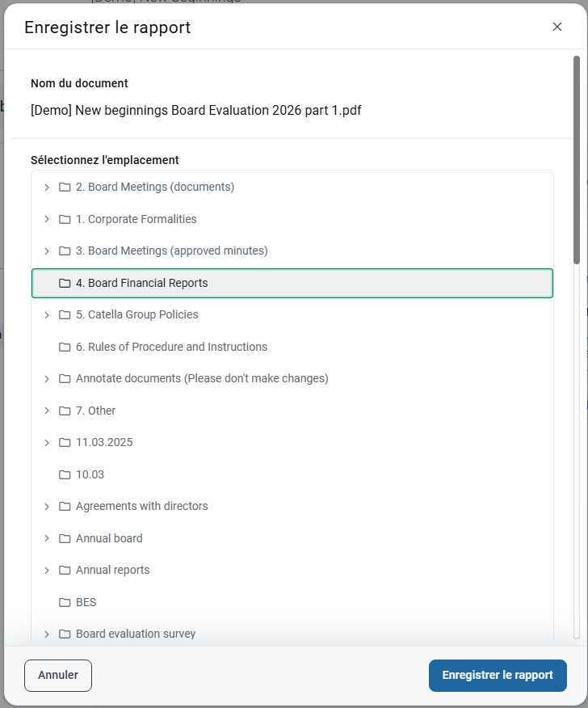Click the Enregistrer le rapport button

498,676
